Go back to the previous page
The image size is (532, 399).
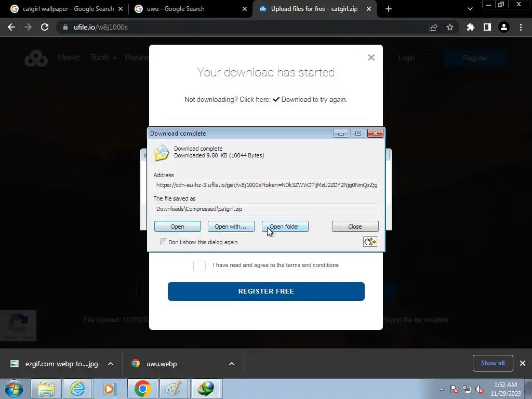[11, 27]
